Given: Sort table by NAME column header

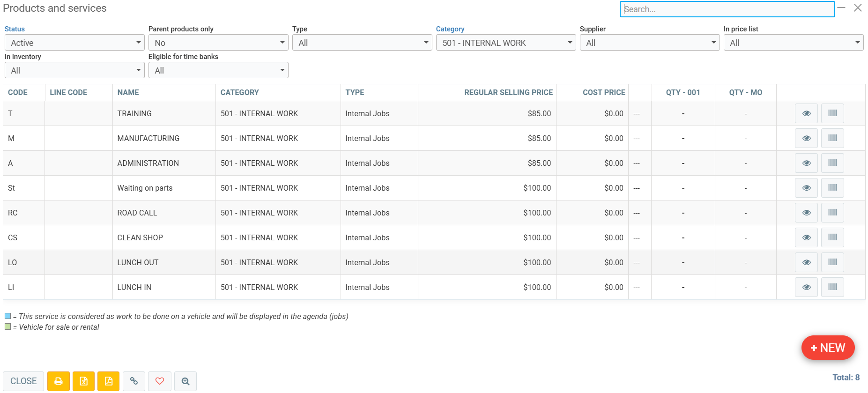Looking at the screenshot, I should [128, 92].
